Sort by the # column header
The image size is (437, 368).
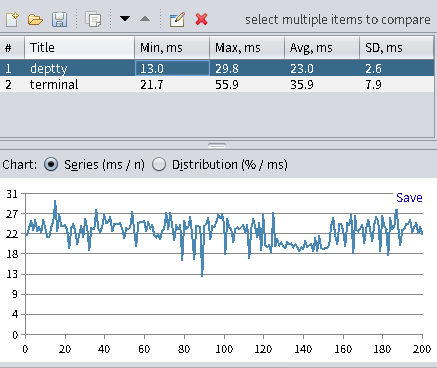pyautogui.click(x=12, y=48)
